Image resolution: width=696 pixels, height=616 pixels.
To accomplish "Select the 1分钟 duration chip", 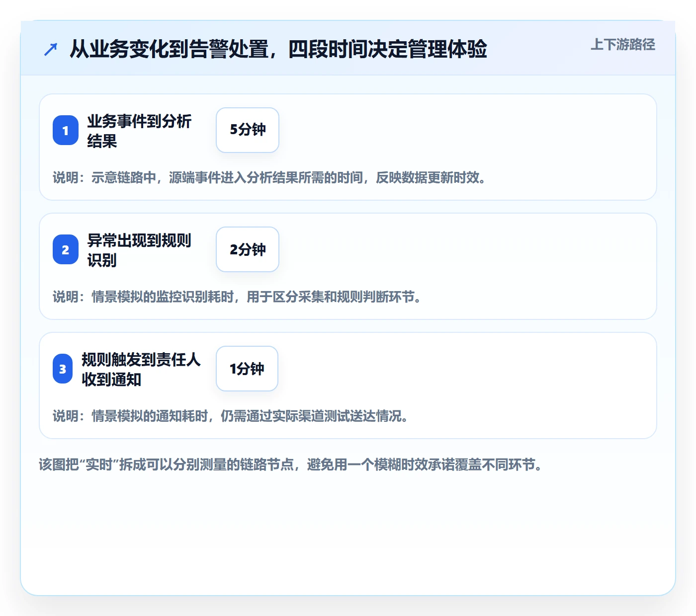I will (x=247, y=369).
